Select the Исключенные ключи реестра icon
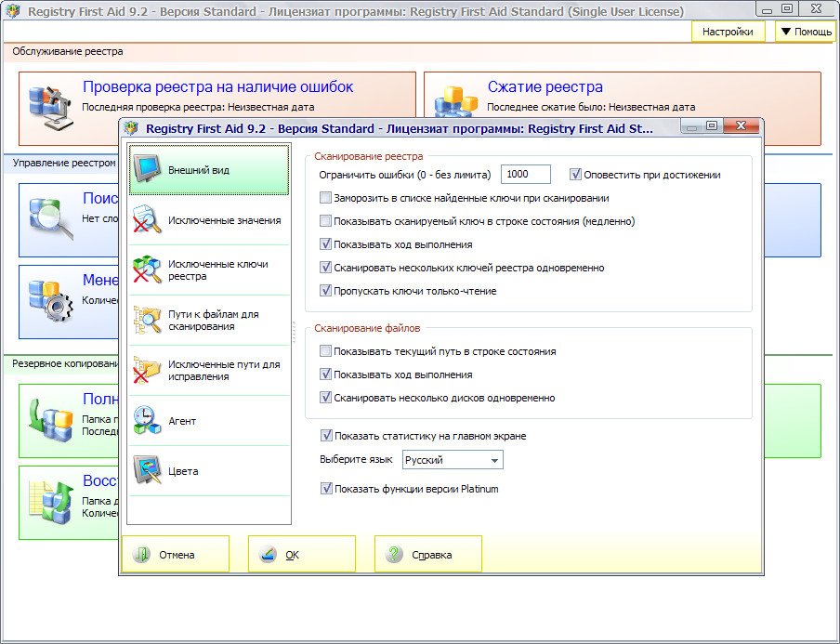The width and height of the screenshot is (840, 644). point(147,270)
